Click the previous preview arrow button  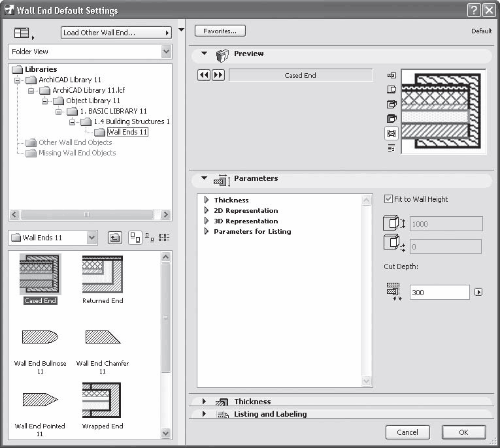point(203,75)
